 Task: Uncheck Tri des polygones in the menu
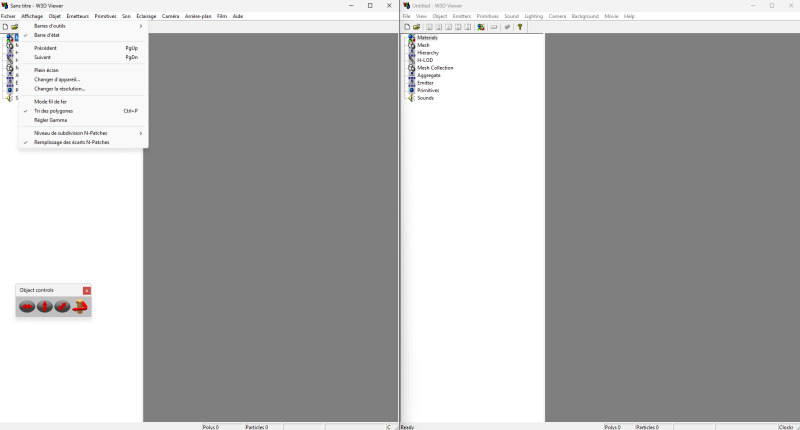pos(53,111)
